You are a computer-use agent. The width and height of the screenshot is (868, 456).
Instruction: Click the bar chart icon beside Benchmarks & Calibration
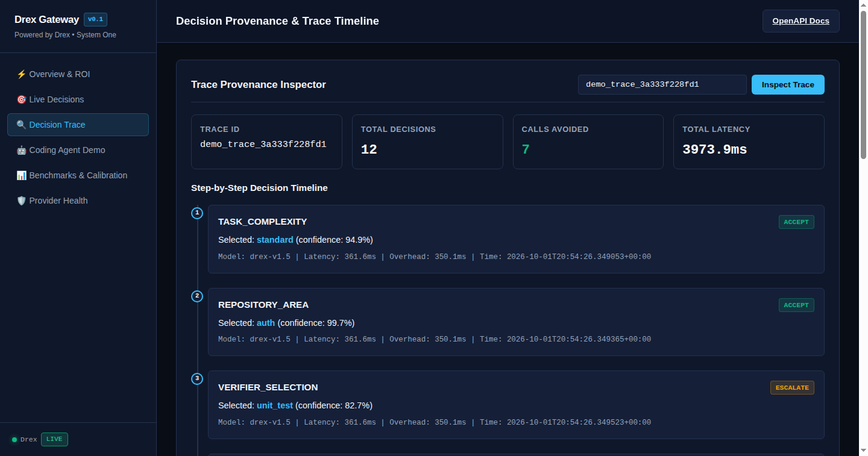22,175
